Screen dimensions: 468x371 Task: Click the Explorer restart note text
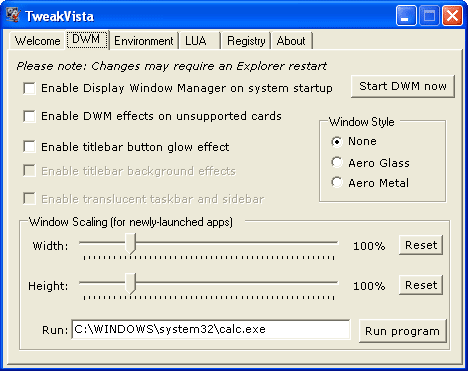172,66
